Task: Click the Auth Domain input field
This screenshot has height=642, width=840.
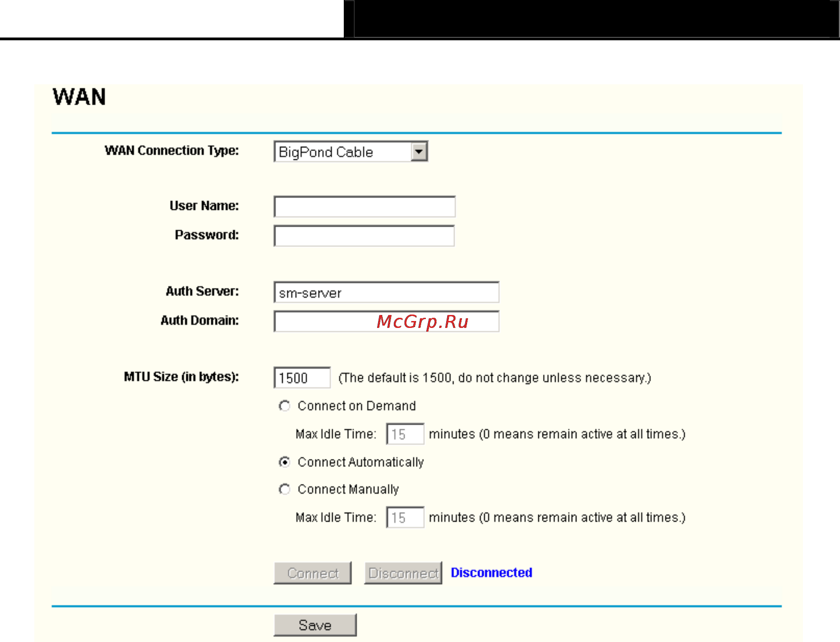Action: (x=386, y=321)
